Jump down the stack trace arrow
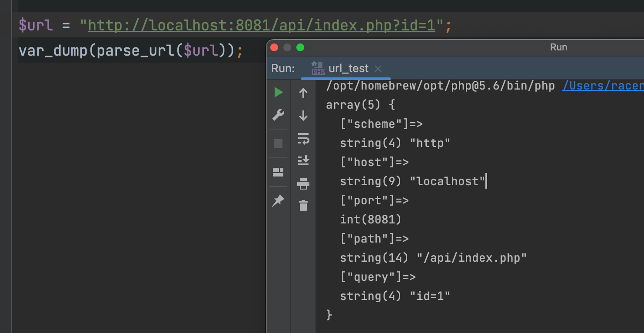Screen dimensions: 644x333 (303, 116)
